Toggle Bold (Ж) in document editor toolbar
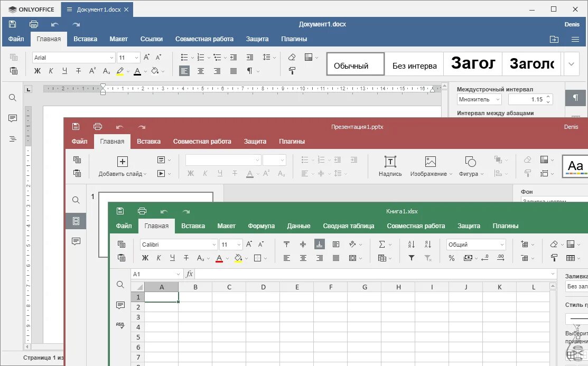Screen dimensions: 588x366 (x=37, y=71)
